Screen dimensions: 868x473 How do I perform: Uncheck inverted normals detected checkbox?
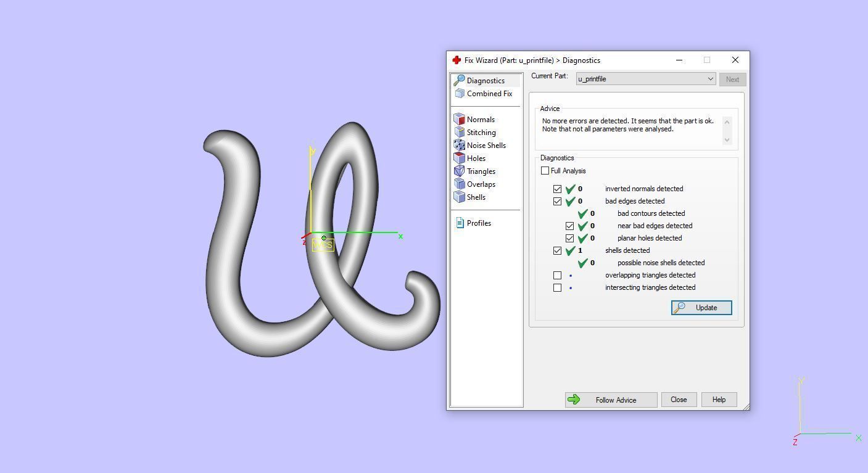click(557, 189)
